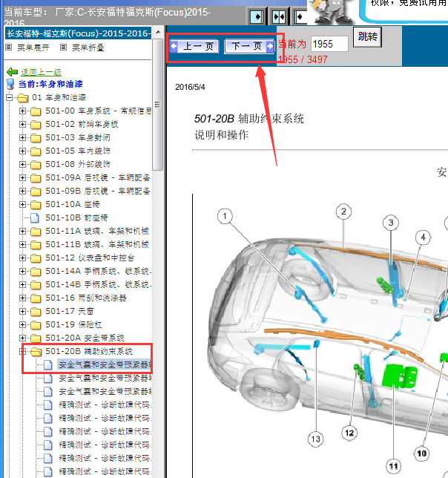Click folder icon for 501-11B 玻璃、车架和机械

click(x=36, y=245)
